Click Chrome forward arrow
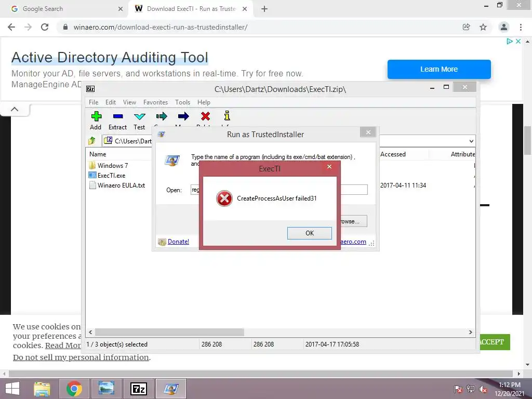Image resolution: width=532 pixels, height=399 pixels. (x=28, y=27)
